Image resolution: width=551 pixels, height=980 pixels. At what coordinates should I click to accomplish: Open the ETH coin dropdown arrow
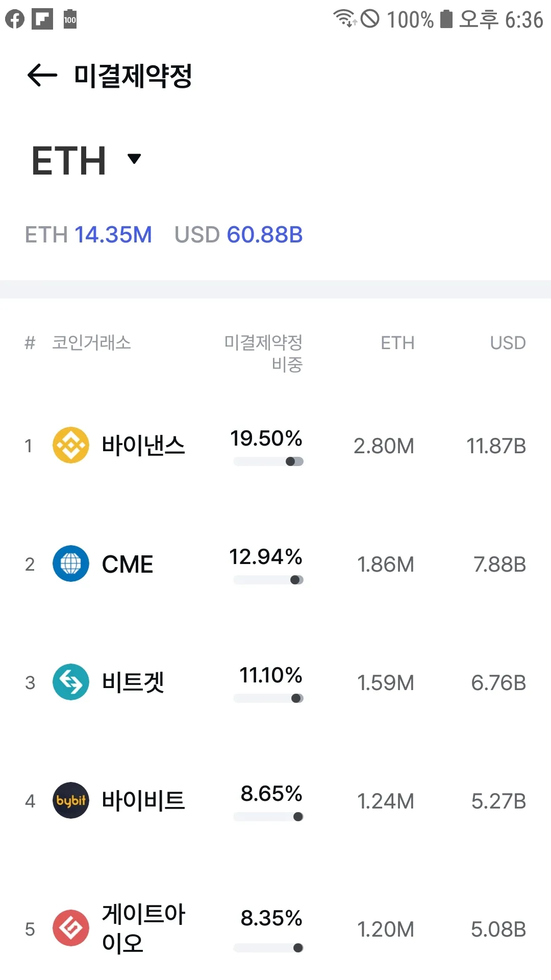pos(134,159)
